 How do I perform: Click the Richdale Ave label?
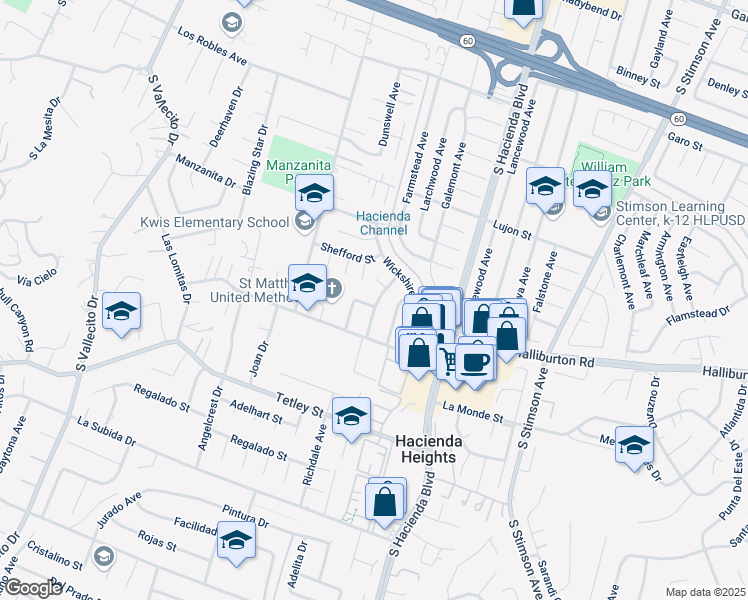[x=314, y=455]
